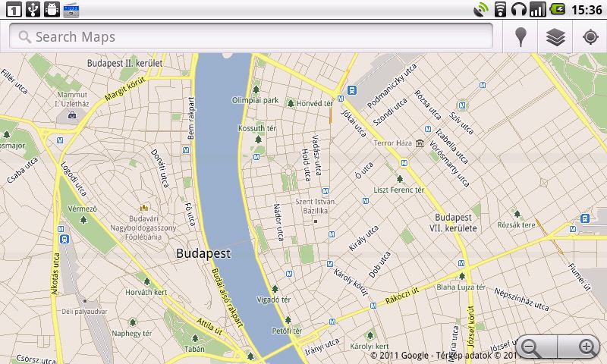Image resolution: width=607 pixels, height=364 pixels.
Task: Open the map Layers menu
Action: 556,37
